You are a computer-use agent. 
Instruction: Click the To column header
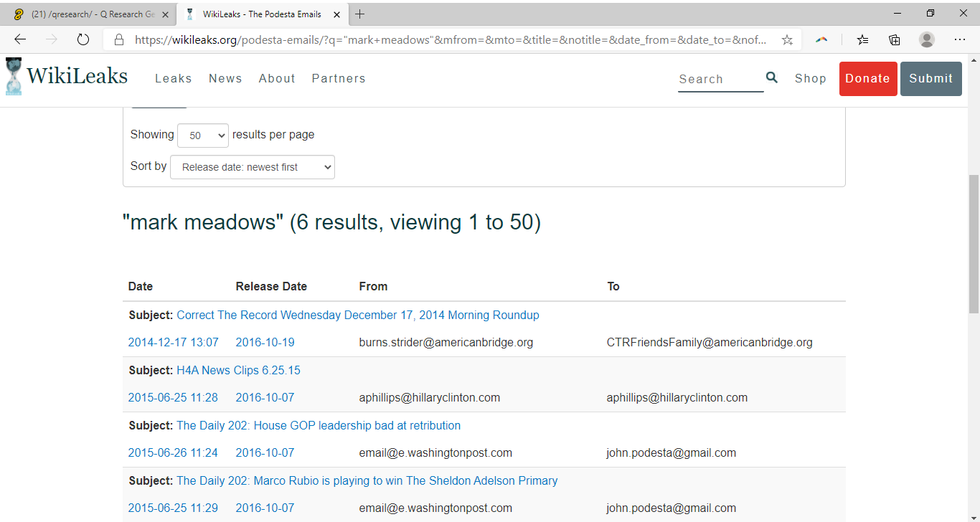[613, 287]
